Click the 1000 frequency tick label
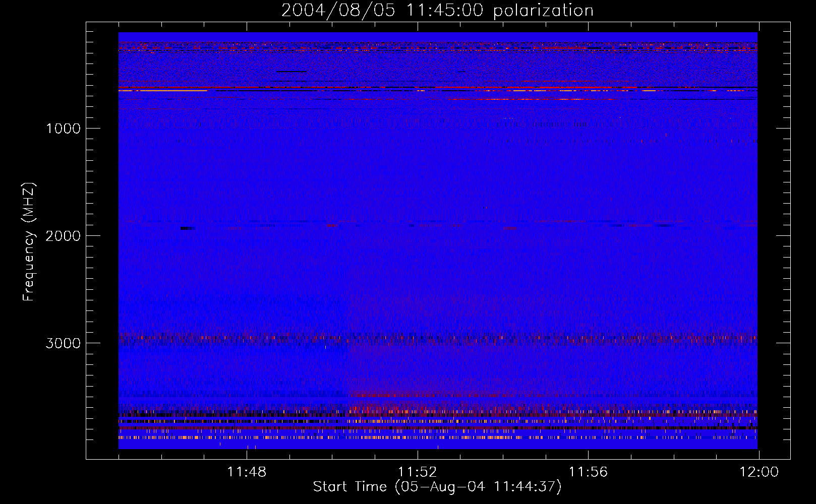This screenshot has height=504, width=816. [x=63, y=129]
